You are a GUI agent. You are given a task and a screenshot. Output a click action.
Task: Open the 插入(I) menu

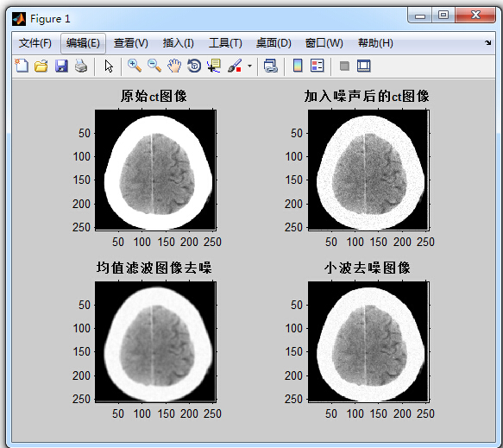click(x=178, y=43)
